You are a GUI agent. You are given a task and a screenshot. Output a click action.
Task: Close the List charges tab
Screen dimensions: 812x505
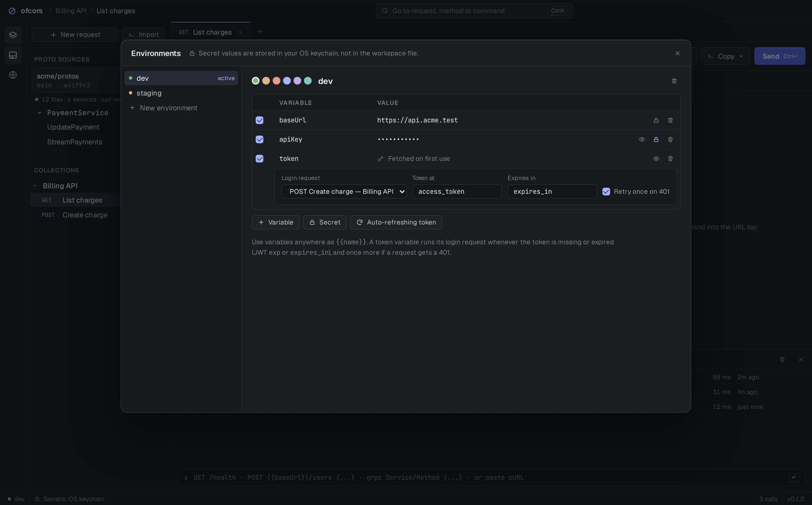[x=240, y=32]
